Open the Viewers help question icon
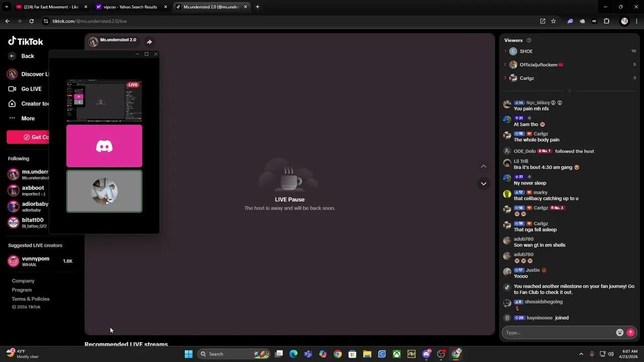The height and width of the screenshot is (362, 644). 529,40
